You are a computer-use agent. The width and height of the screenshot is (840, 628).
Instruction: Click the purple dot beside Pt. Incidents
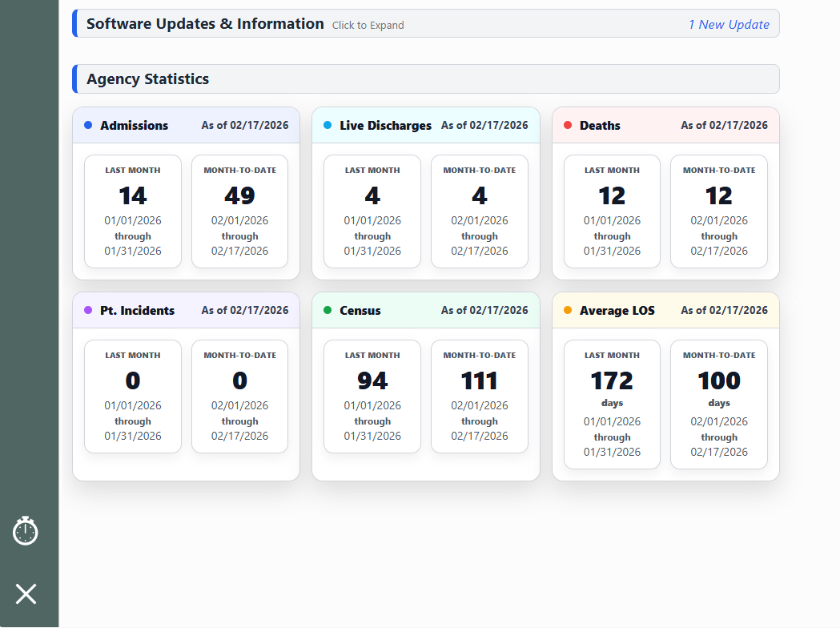pyautogui.click(x=88, y=310)
